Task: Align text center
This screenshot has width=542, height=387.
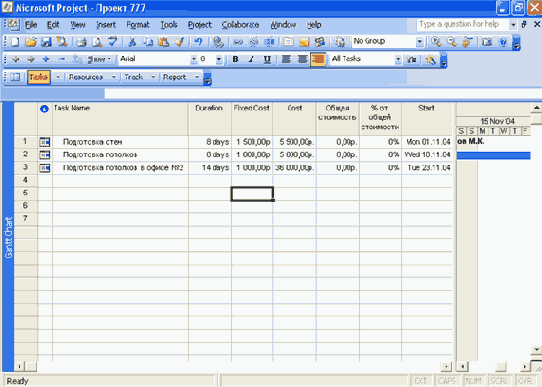Action: tap(302, 59)
